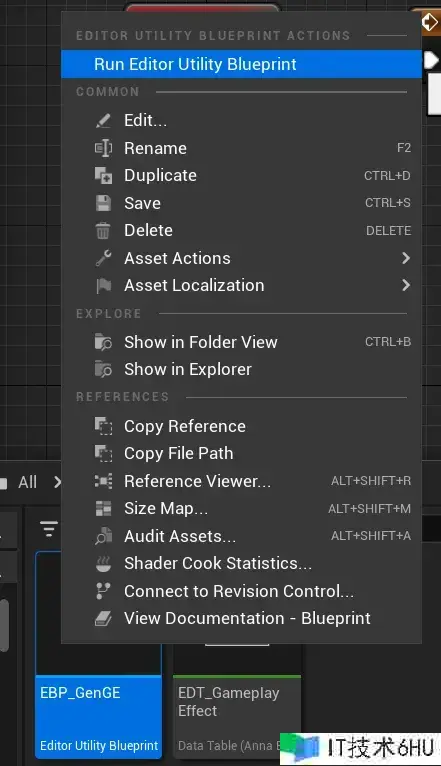Choose Copy File Path
Screen dimensions: 441x766
pyautogui.click(x=241, y=453)
